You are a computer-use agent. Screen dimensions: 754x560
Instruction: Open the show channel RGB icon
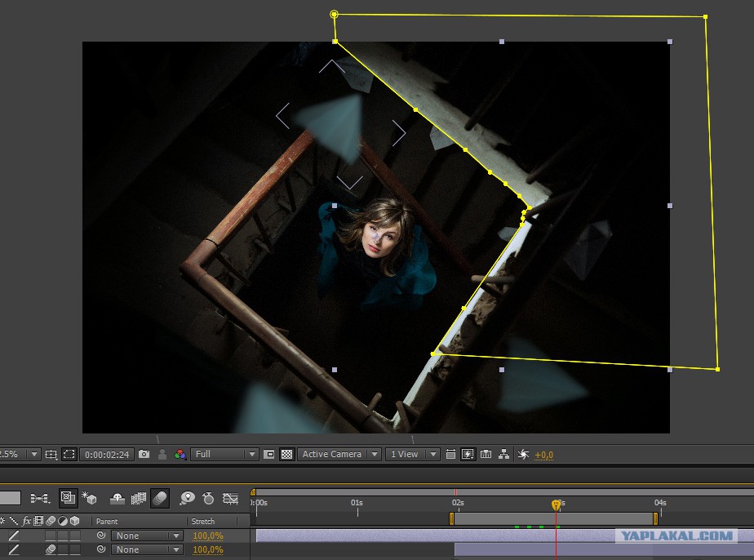180,454
